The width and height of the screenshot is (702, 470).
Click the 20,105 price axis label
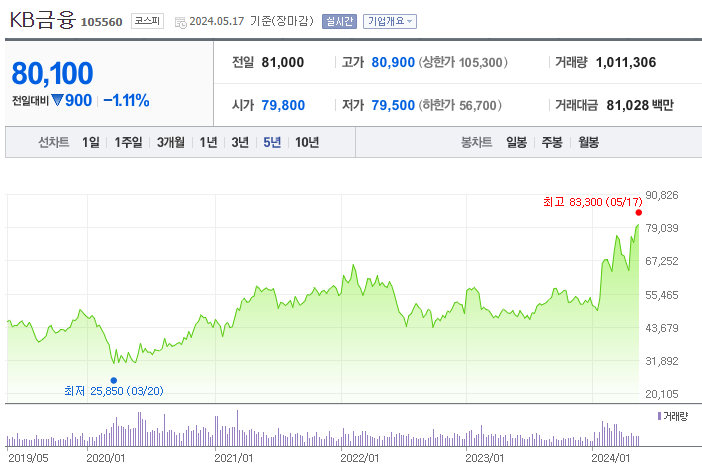pyautogui.click(x=662, y=394)
